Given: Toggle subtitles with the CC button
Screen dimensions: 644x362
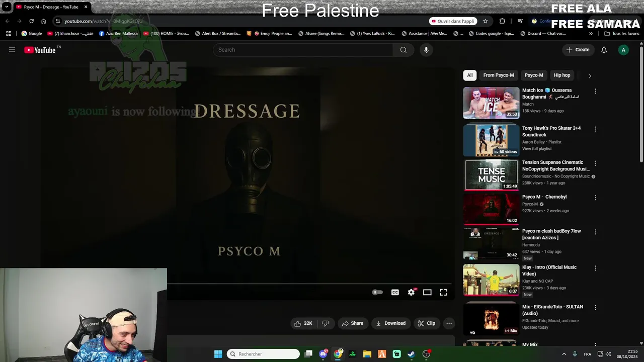Looking at the screenshot, I should pos(395,292).
